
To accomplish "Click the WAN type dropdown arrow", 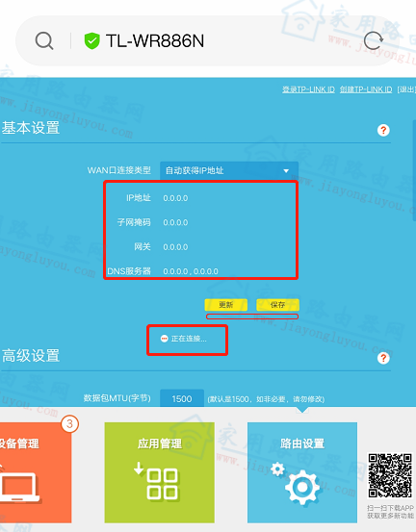I will point(286,170).
